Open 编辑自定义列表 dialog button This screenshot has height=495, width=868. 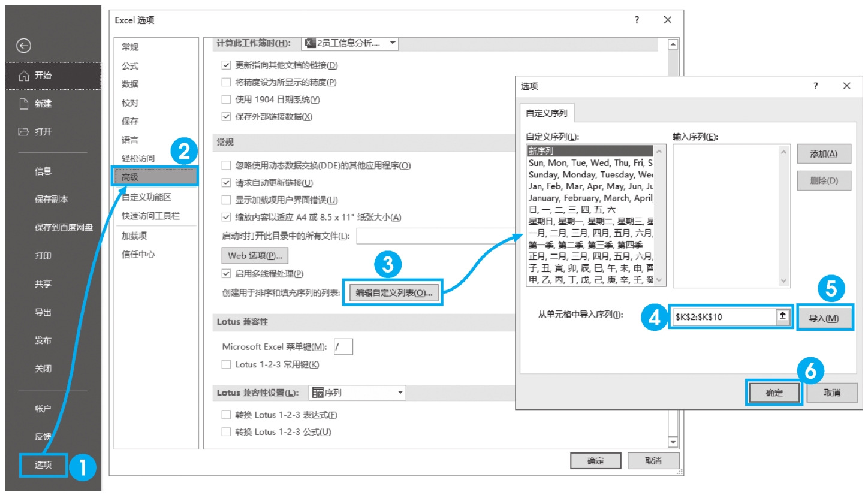[x=393, y=293]
